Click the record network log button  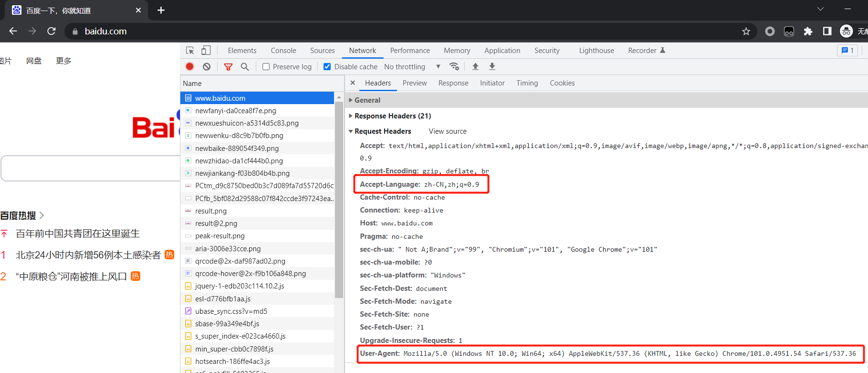coord(189,67)
